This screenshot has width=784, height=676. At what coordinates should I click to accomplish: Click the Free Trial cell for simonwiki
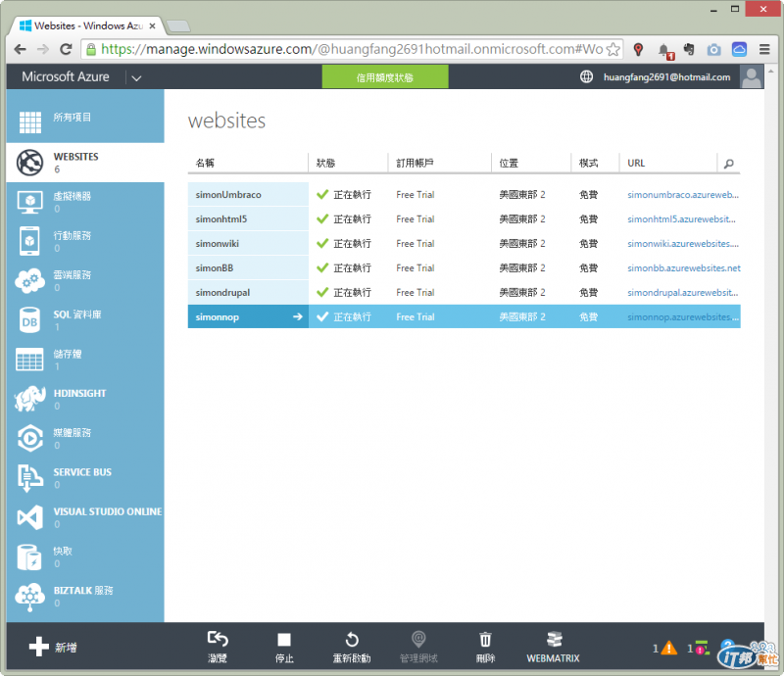tap(415, 244)
